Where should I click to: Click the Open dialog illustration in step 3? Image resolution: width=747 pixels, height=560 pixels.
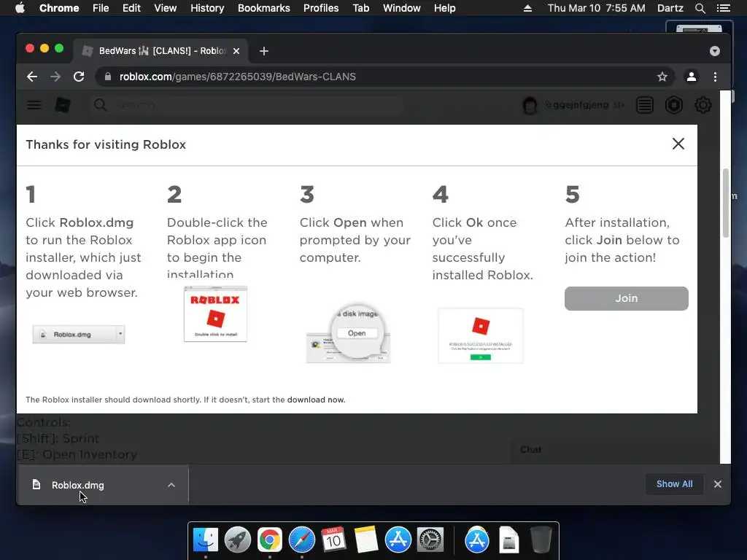[349, 333]
